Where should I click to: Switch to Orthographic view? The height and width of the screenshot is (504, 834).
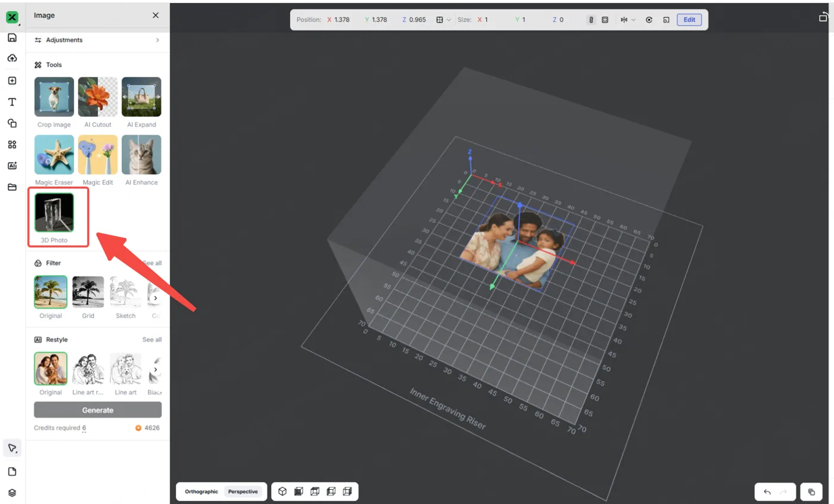[x=201, y=491]
